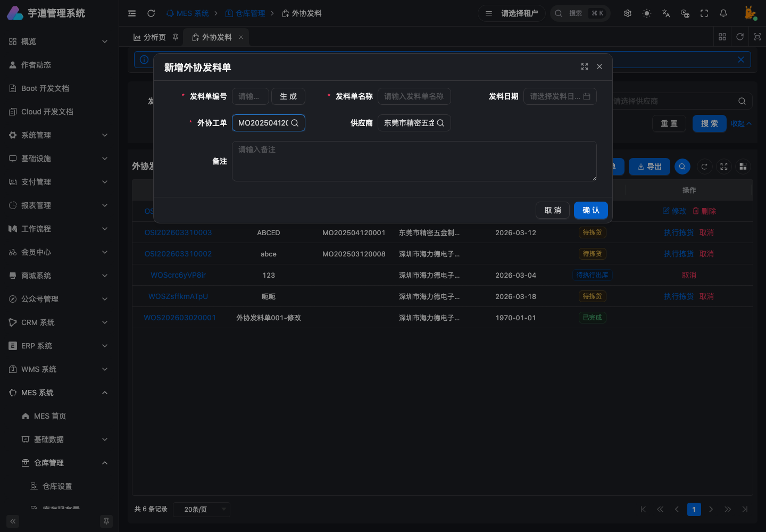Click the 取消 button in dialog
Image resolution: width=766 pixels, height=532 pixels.
click(553, 210)
